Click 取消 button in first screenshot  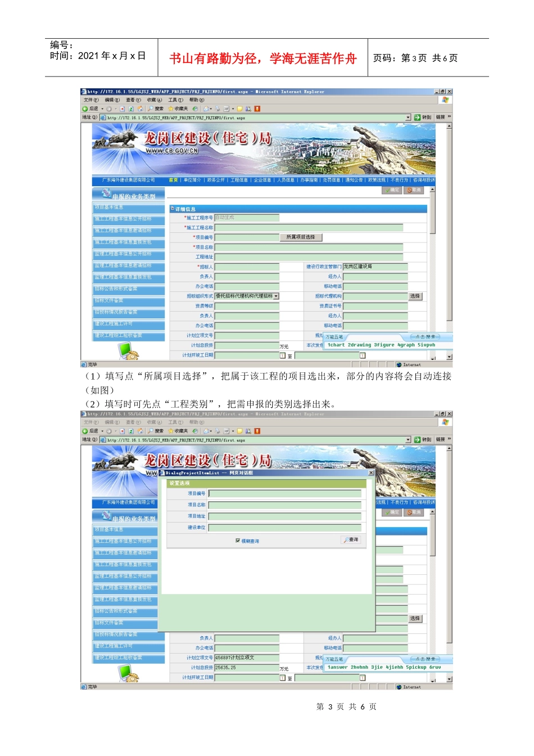coord(414,190)
